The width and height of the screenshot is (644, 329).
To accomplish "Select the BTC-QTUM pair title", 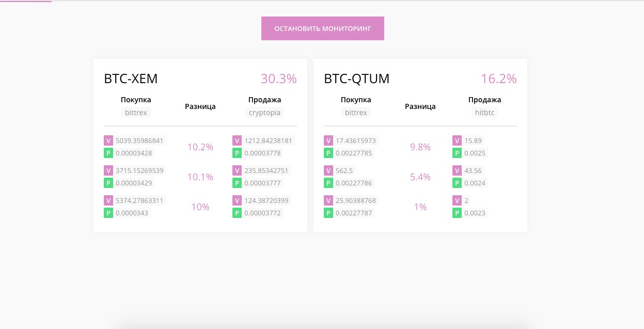I will click(x=356, y=79).
